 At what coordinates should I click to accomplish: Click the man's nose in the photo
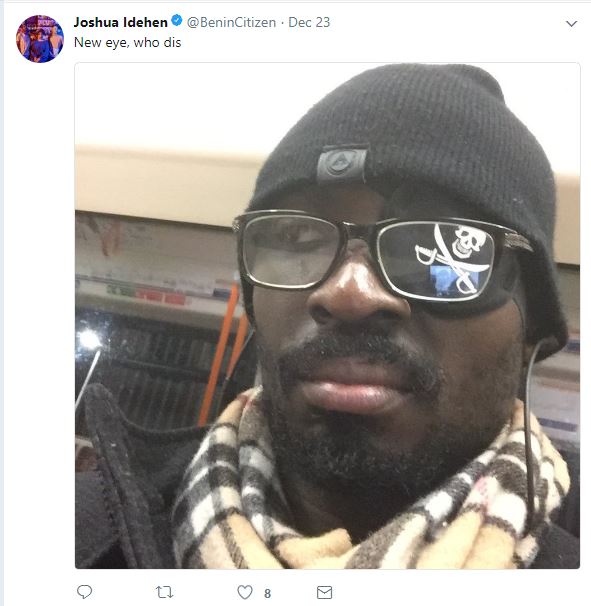356,292
